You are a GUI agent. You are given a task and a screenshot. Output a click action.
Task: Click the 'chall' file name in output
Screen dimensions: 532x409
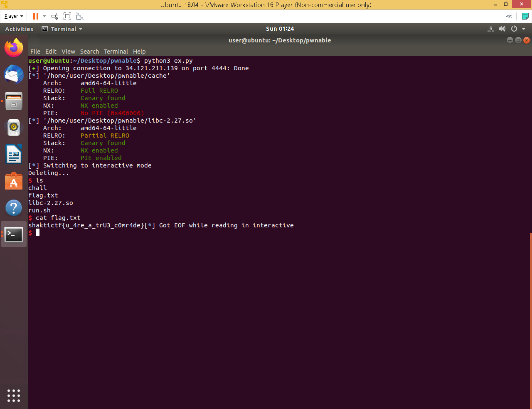point(37,188)
